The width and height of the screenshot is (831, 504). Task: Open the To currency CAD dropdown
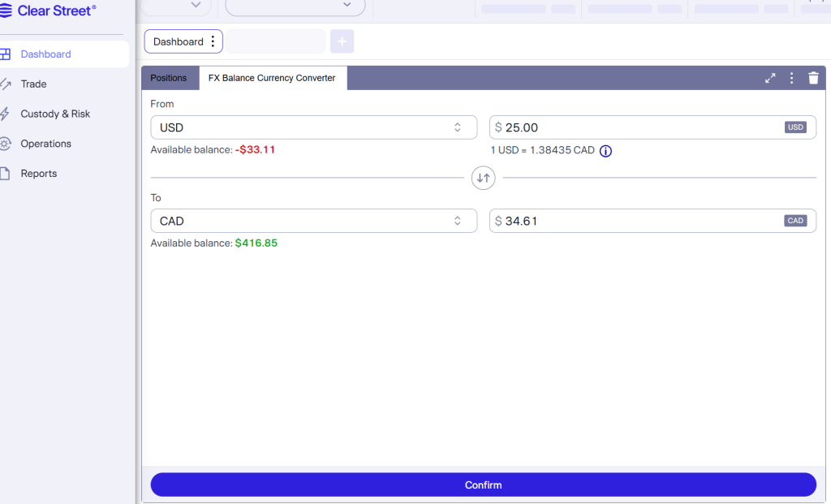pos(314,221)
